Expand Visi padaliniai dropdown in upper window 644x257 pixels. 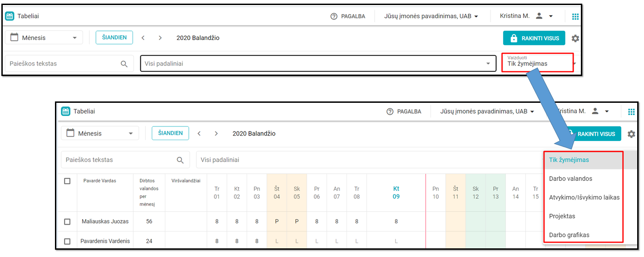click(318, 64)
